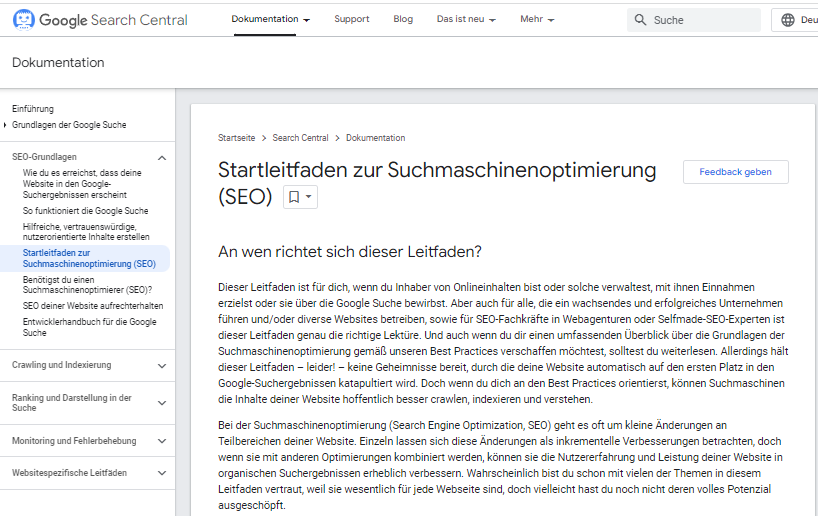Click the Search Central breadcrumb link

point(300,138)
